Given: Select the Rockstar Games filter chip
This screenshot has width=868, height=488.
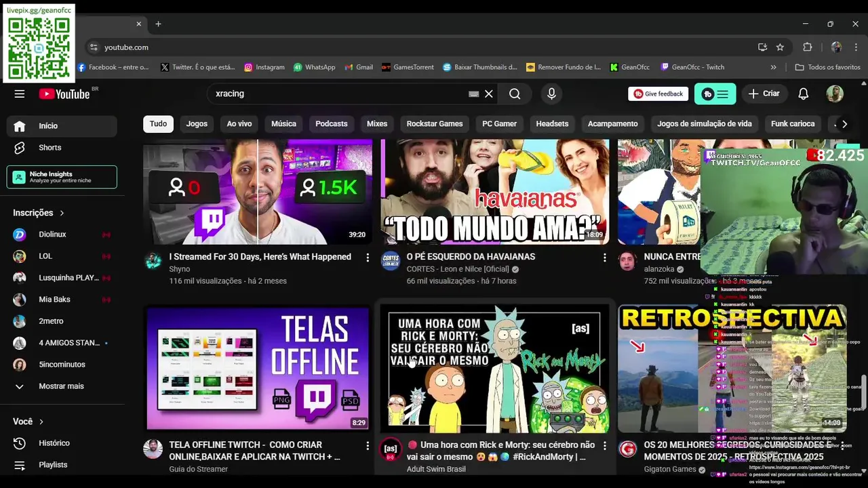Looking at the screenshot, I should click(x=435, y=124).
